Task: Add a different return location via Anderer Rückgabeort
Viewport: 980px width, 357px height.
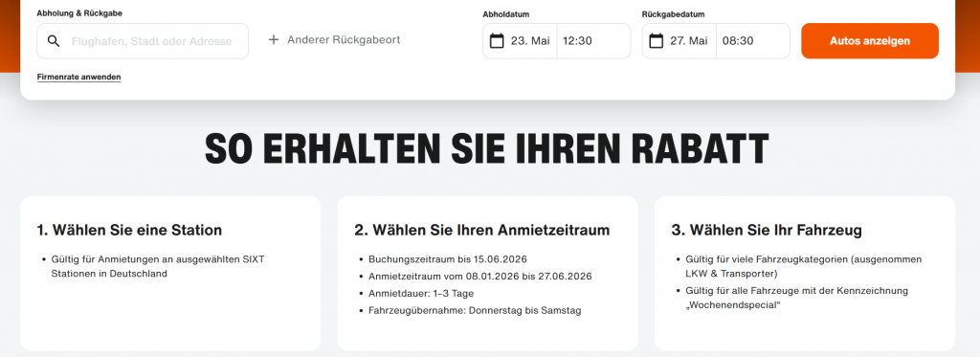Action: (334, 40)
